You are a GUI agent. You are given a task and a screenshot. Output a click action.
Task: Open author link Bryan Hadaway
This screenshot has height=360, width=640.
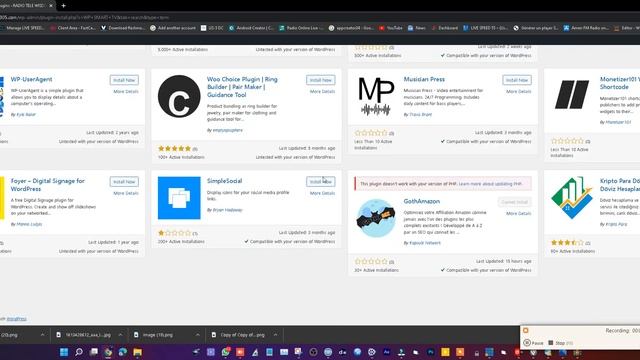[x=227, y=210]
